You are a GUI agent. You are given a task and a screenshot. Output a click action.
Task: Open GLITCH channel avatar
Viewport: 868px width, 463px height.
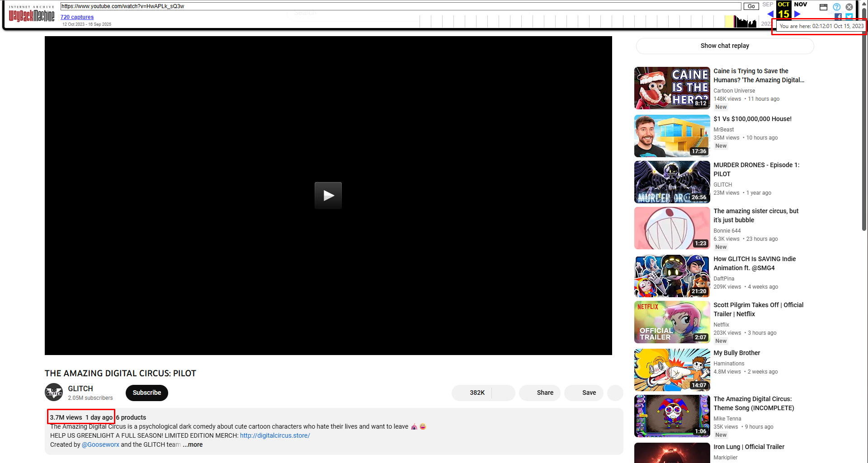click(x=54, y=392)
